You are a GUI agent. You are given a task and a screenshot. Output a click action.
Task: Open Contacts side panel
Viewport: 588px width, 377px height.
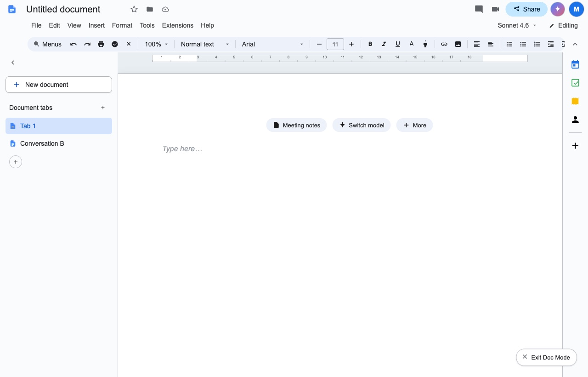click(x=575, y=120)
